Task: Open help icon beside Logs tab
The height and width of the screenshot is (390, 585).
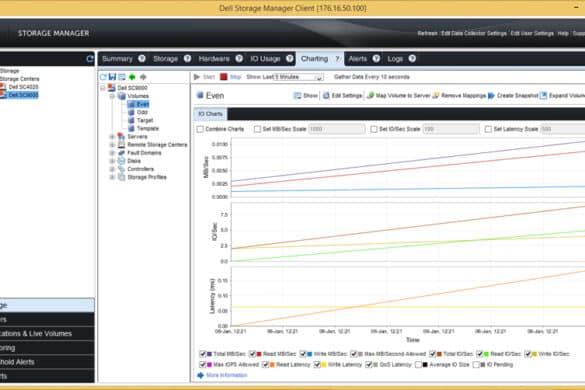Action: [x=412, y=58]
